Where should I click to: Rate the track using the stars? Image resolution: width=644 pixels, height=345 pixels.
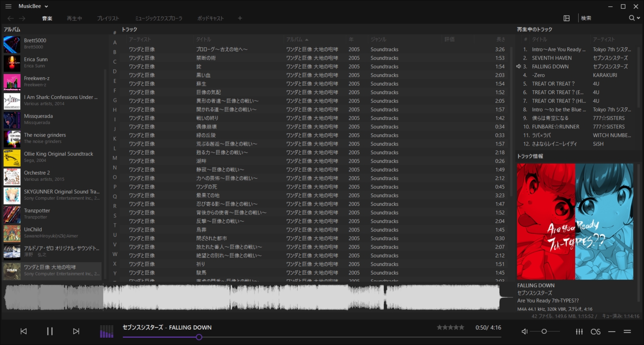pyautogui.click(x=450, y=327)
